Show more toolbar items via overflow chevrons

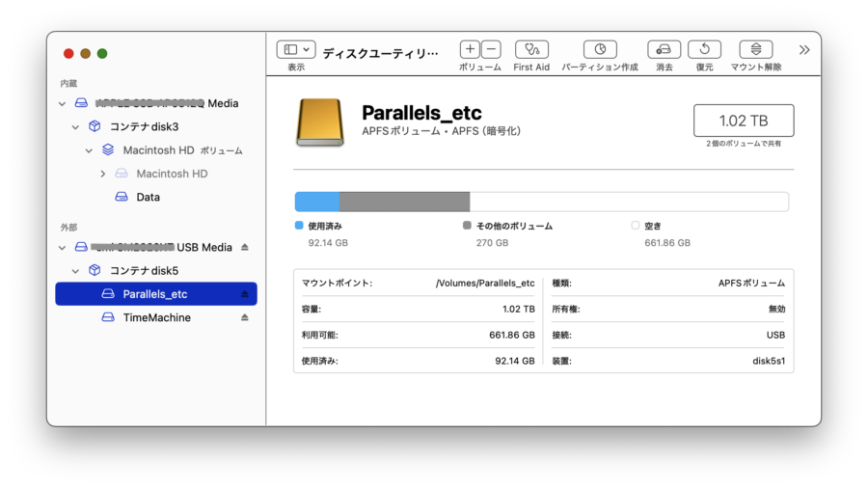804,49
